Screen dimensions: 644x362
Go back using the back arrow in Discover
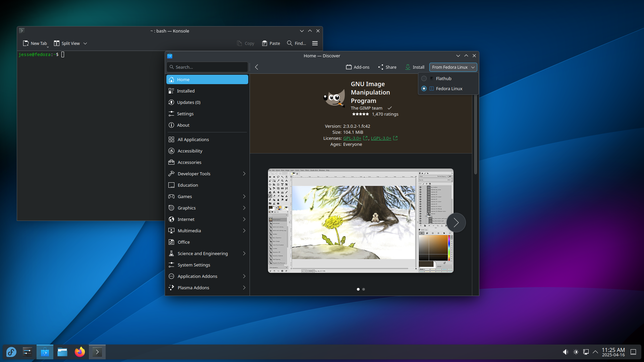(257, 67)
